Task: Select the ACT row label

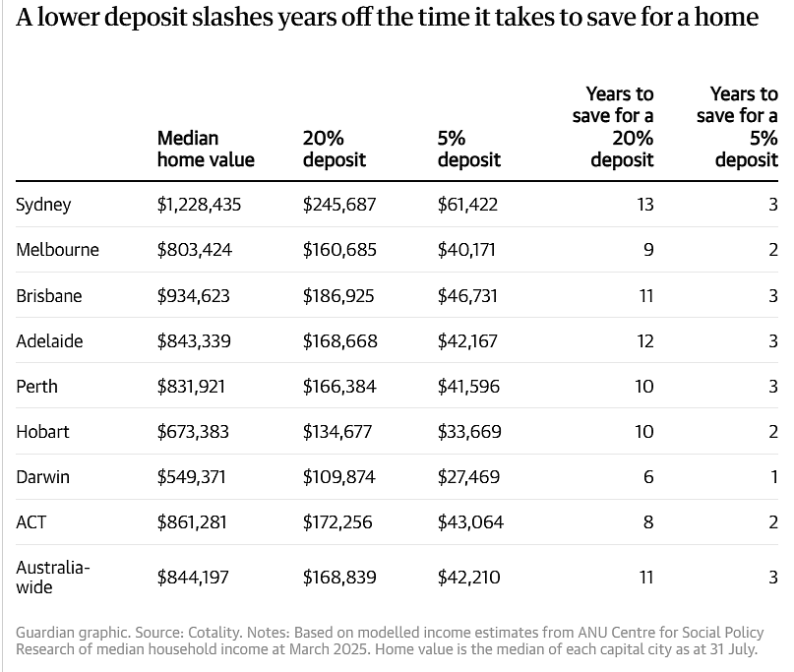Action: pos(31,522)
